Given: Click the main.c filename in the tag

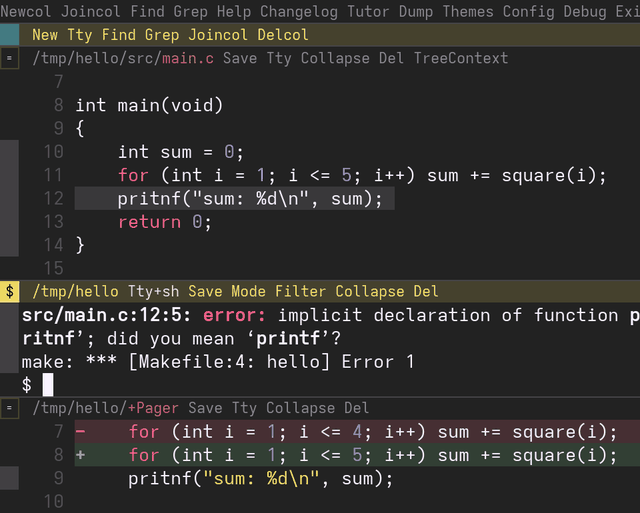Looking at the screenshot, I should [x=188, y=58].
